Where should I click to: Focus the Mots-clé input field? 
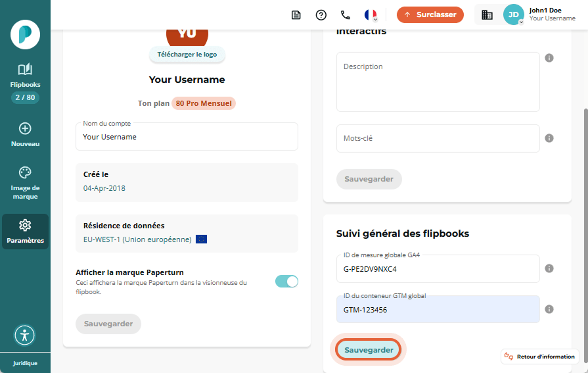(438, 139)
